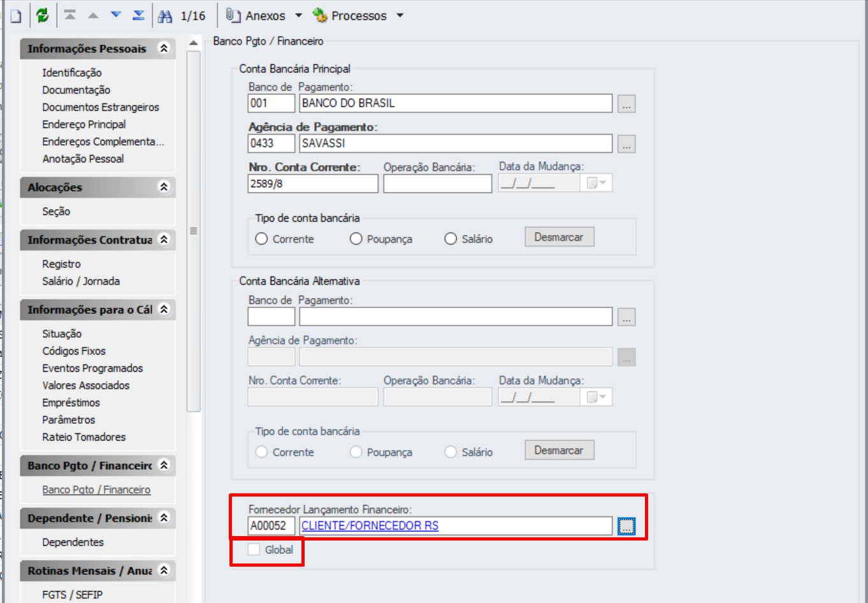Open Salário / Jornada page

click(81, 281)
